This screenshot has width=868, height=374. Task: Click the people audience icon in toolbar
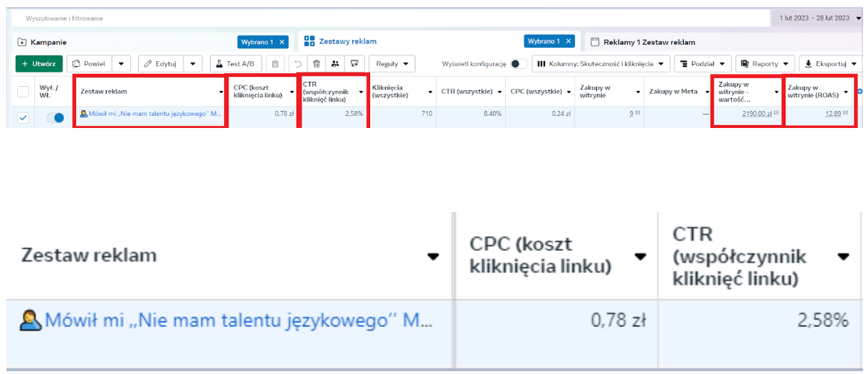coord(335,63)
